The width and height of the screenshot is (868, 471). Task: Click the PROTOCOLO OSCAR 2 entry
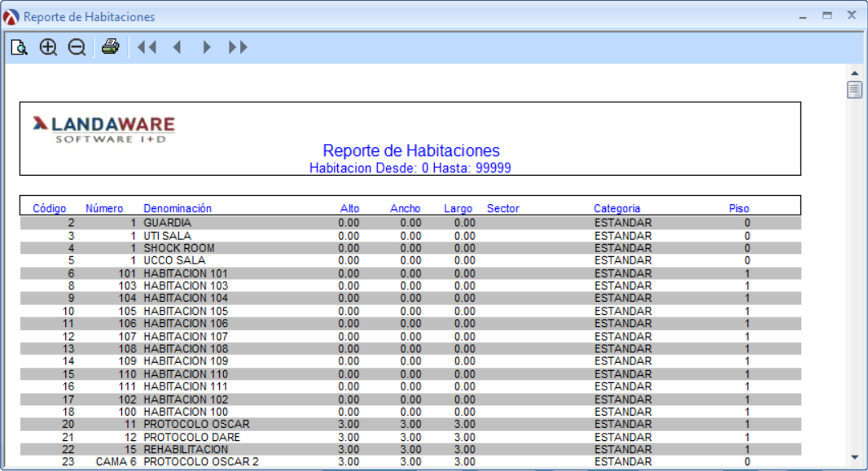click(201, 461)
